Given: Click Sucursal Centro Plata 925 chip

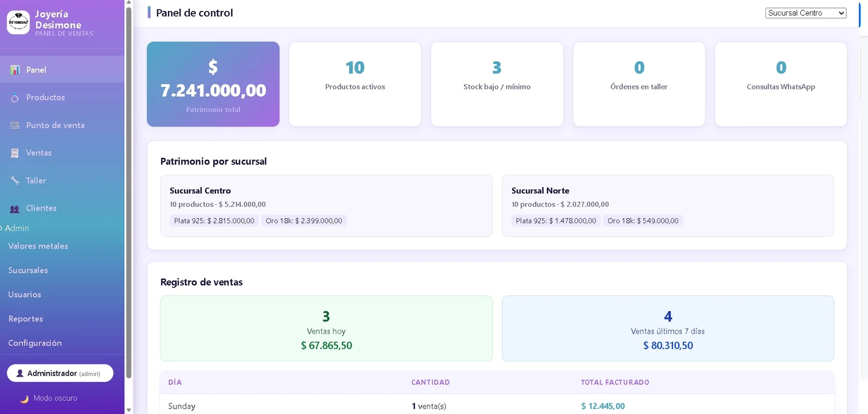Looking at the screenshot, I should pyautogui.click(x=214, y=221).
